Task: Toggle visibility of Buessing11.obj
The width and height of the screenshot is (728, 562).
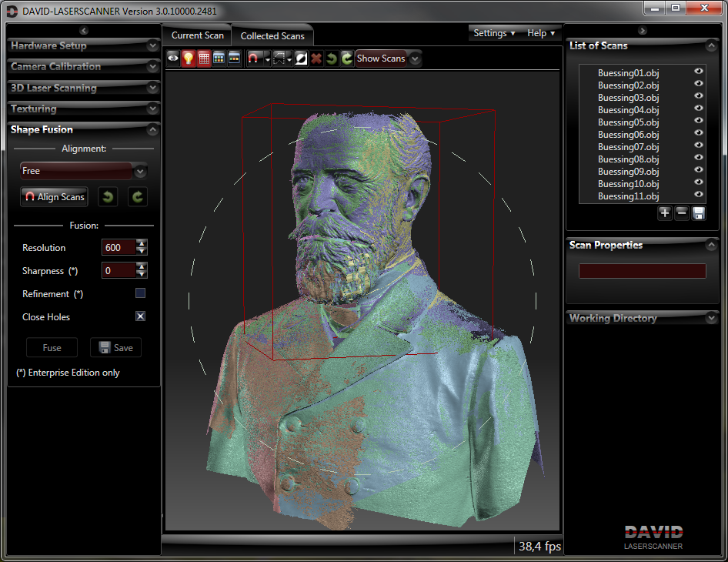Action: tap(699, 194)
